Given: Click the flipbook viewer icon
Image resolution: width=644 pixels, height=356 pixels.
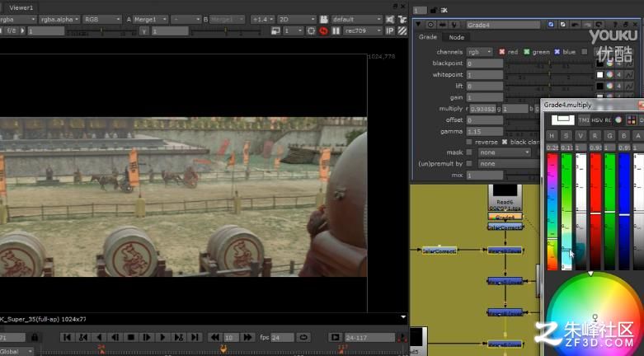Looking at the screenshot, I should coord(335,337).
